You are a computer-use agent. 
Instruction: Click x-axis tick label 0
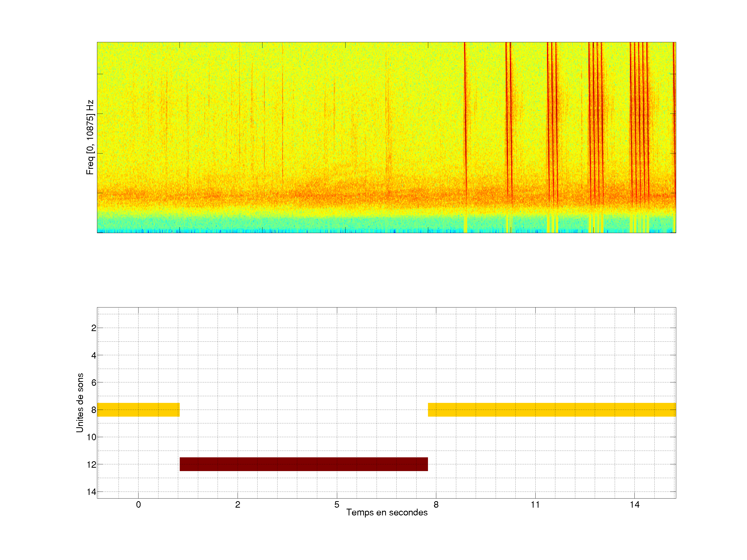pyautogui.click(x=138, y=505)
